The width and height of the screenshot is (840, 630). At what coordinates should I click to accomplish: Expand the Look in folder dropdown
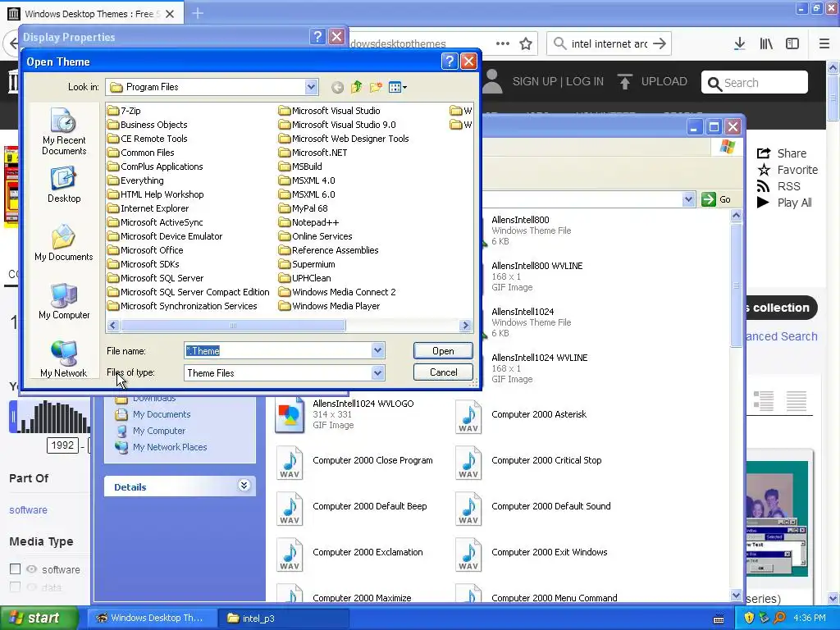pos(311,87)
